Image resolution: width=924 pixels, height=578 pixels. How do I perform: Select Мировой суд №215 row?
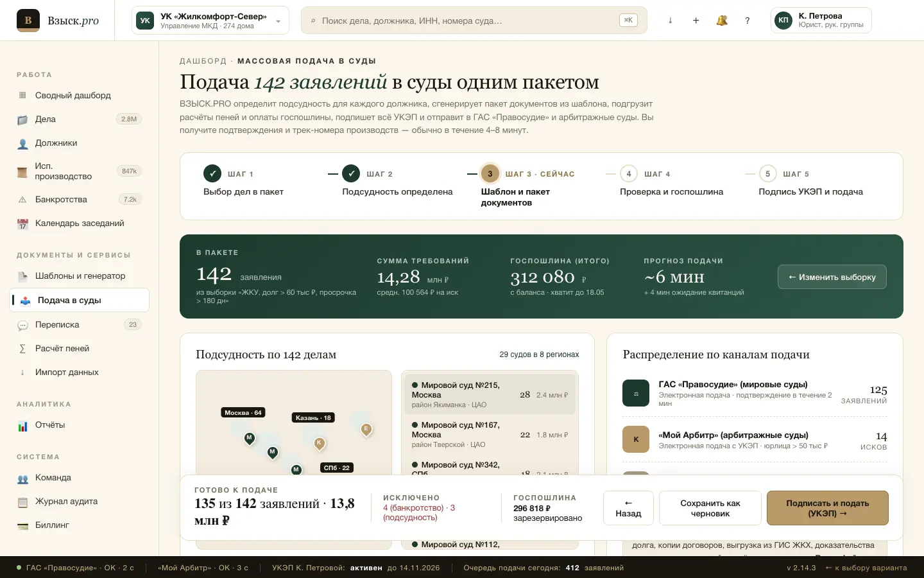(x=490, y=394)
